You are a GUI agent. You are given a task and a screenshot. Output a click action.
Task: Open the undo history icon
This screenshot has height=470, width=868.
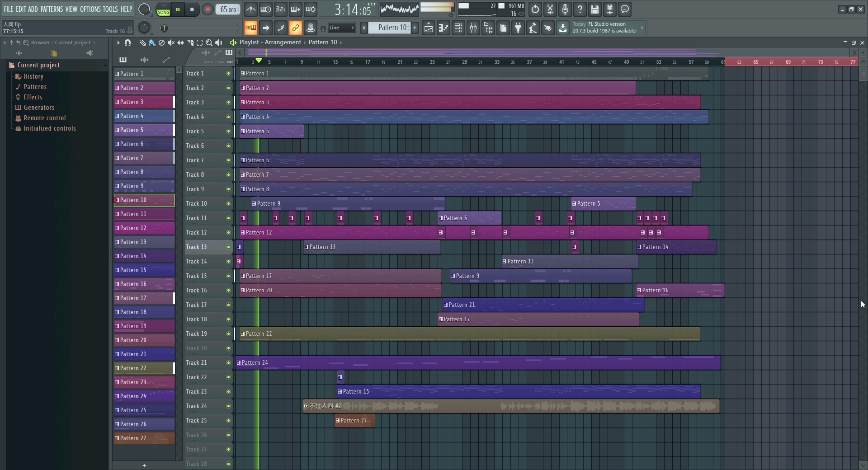[535, 9]
